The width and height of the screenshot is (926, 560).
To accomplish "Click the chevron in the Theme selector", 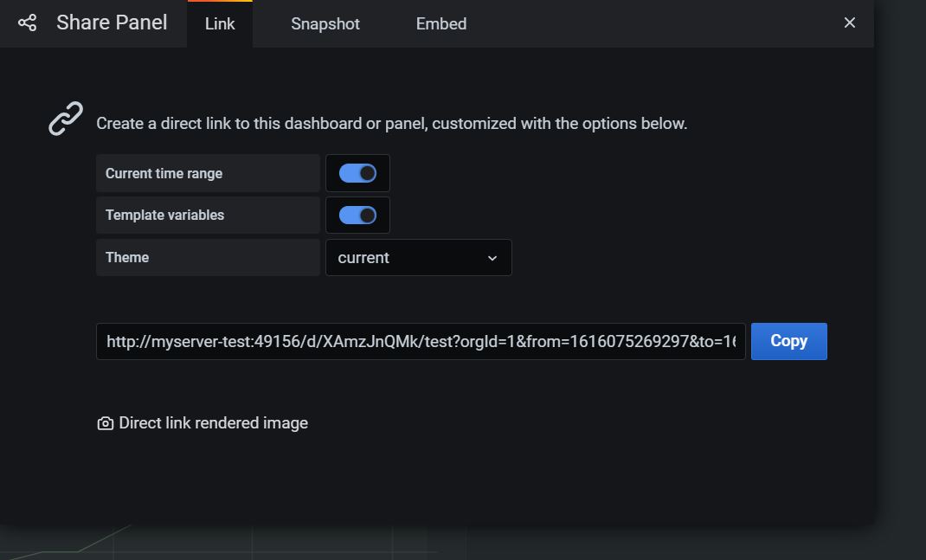I will [492, 258].
